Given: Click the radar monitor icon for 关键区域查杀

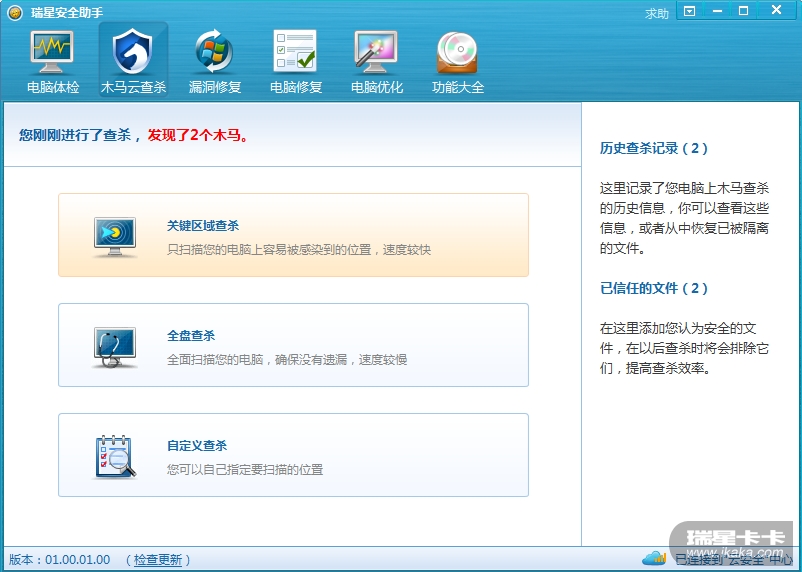Looking at the screenshot, I should [x=114, y=236].
